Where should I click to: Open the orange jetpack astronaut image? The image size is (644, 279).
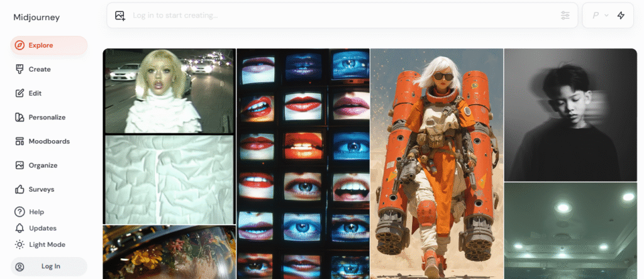[437, 164]
